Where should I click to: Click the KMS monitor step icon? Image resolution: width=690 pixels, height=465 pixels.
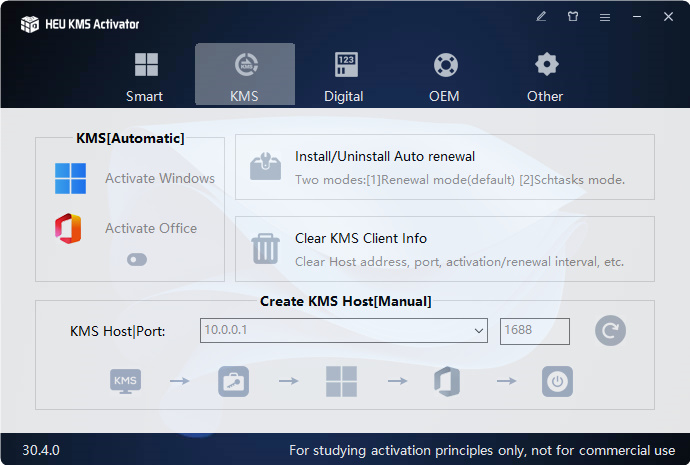click(125, 381)
